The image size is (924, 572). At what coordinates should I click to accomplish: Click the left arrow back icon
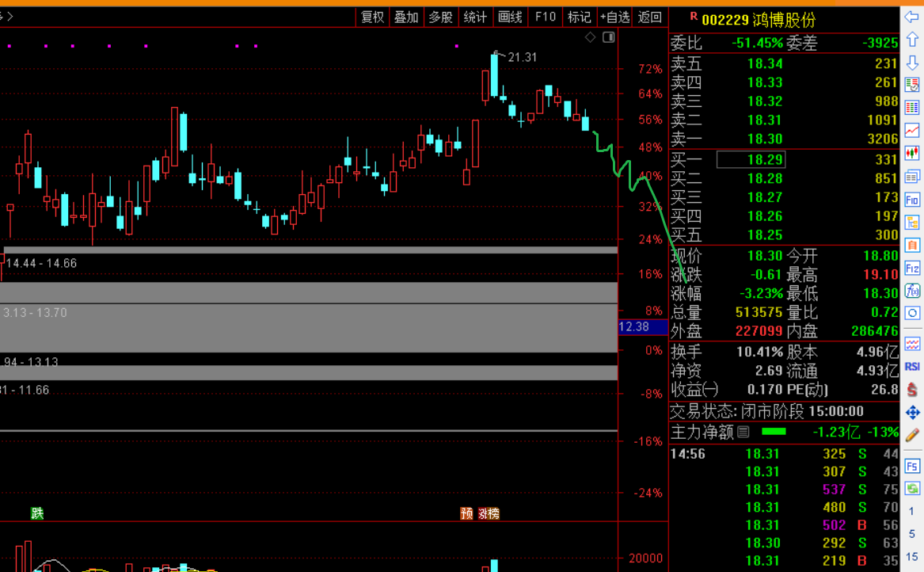pos(911,17)
